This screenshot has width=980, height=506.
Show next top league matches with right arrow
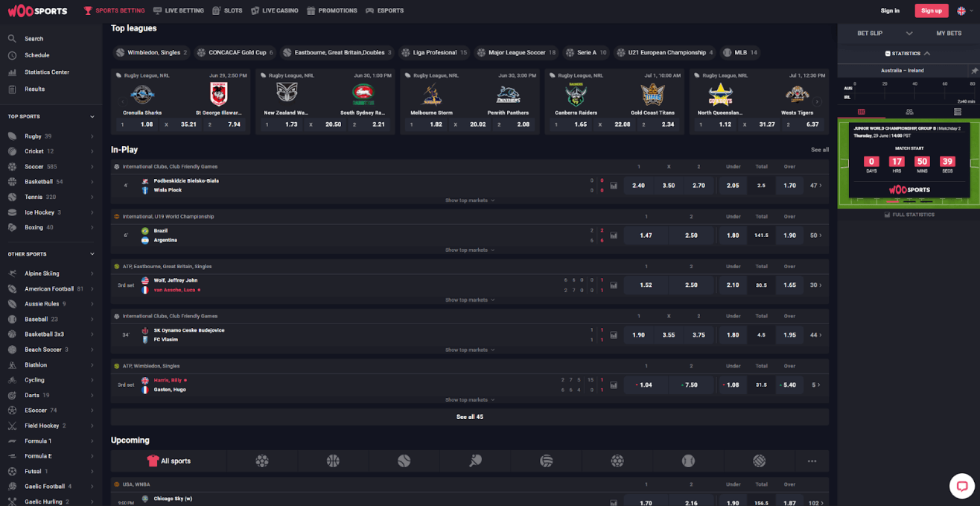[x=818, y=102]
